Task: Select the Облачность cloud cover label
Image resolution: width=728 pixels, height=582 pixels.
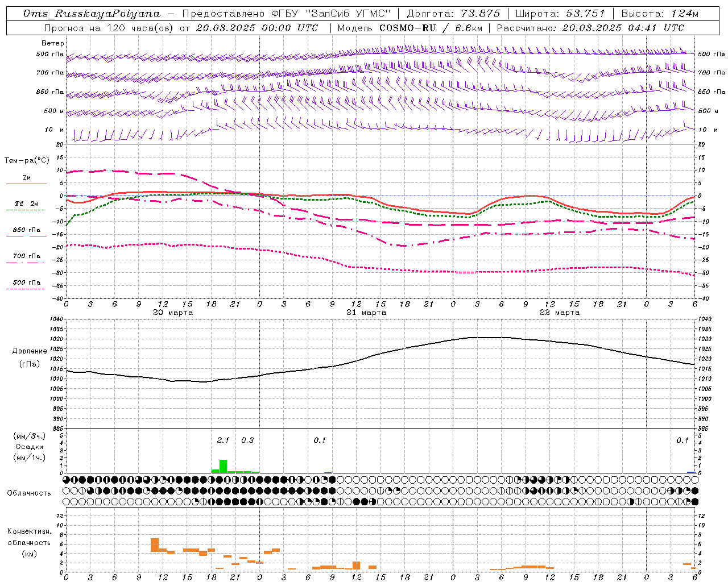Action: (29, 493)
